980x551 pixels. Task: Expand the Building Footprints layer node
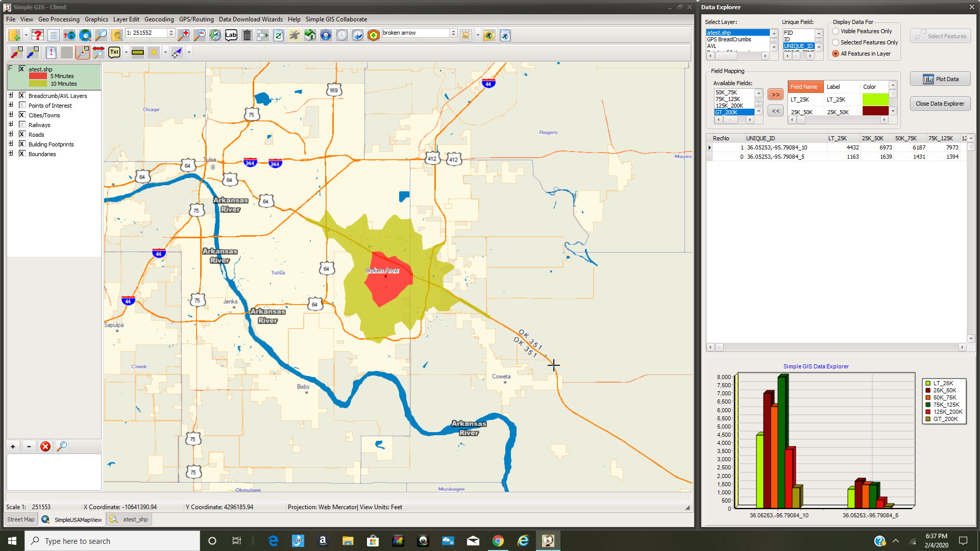pyautogui.click(x=11, y=144)
